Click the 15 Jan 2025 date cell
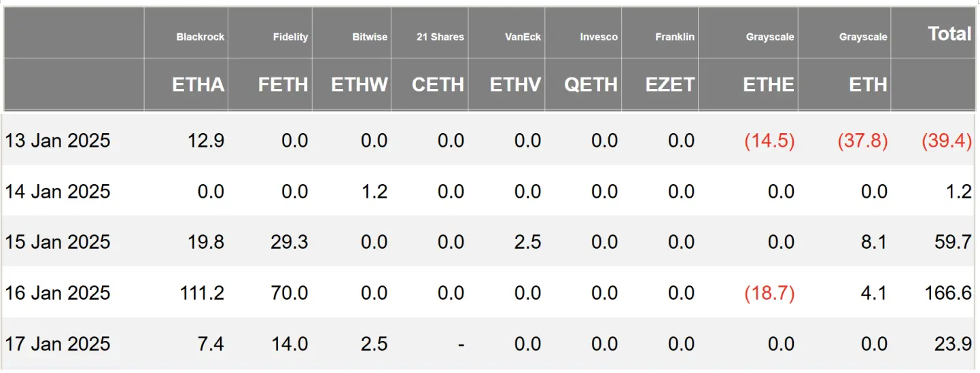The width and height of the screenshot is (980, 373). (x=58, y=242)
